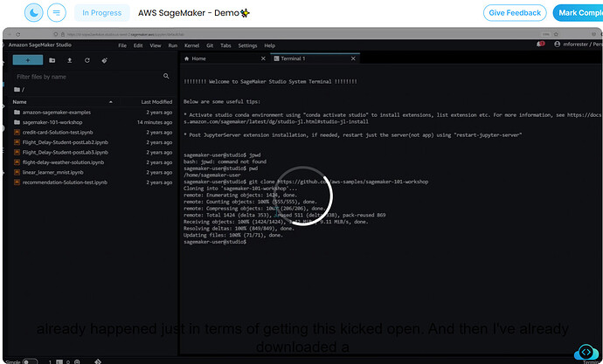Click the github.com sagemaker-101-workshop URL in terminal

[353, 182]
